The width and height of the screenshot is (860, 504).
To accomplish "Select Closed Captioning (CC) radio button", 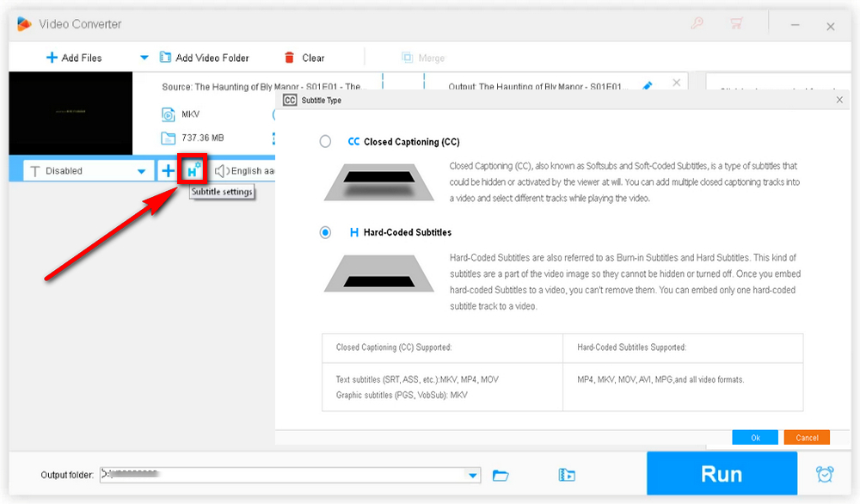I will [x=325, y=142].
